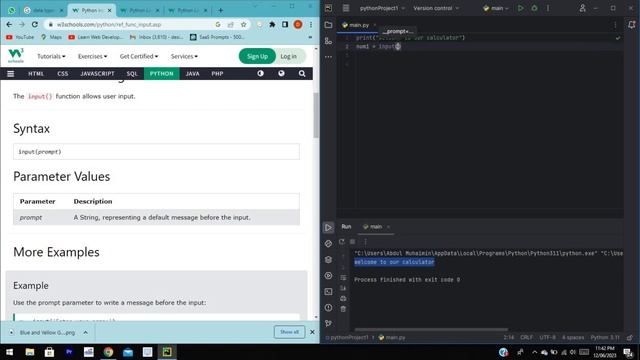Open Services tool window icon
The height and width of the screenshot is (360, 640).
[x=328, y=276]
